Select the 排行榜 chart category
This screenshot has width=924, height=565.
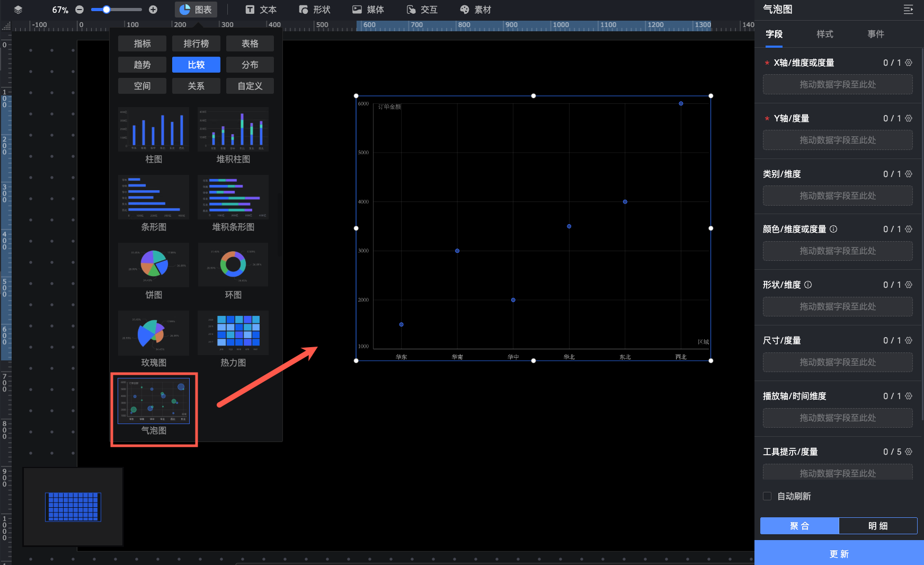click(x=196, y=43)
